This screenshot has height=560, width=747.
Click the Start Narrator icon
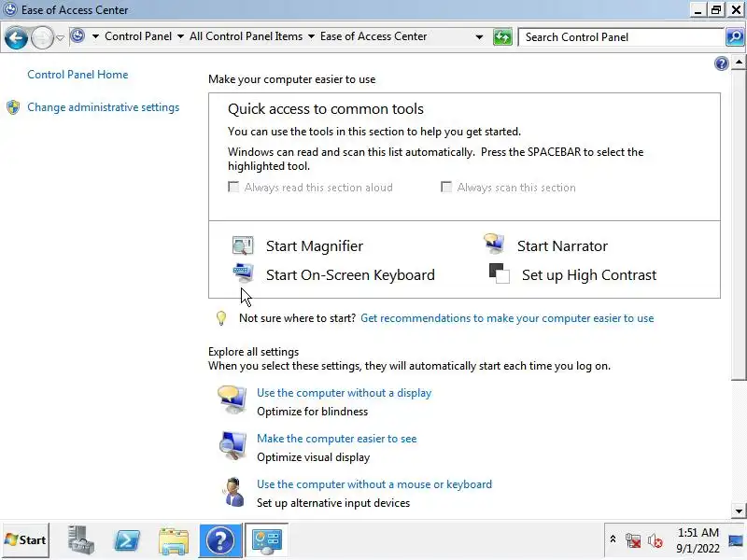click(x=494, y=244)
